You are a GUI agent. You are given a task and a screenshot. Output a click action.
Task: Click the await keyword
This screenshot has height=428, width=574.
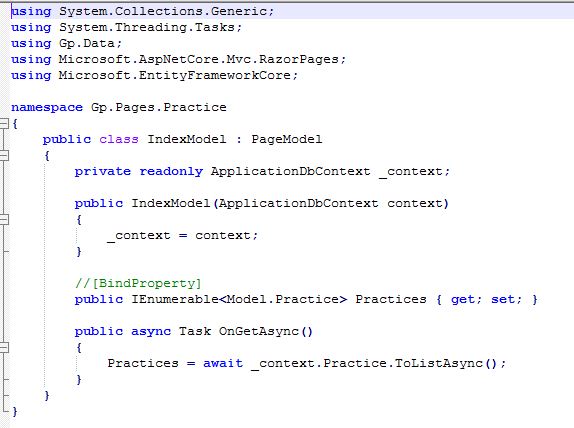point(223,363)
